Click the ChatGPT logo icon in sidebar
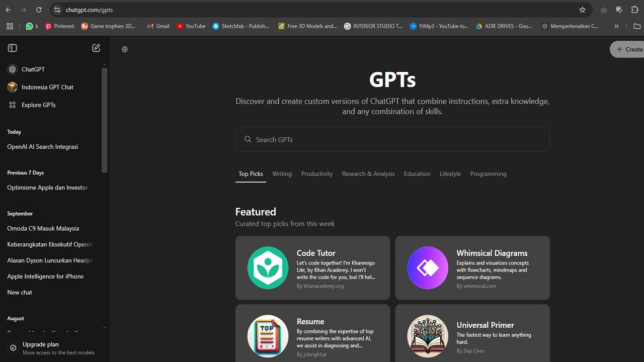 click(x=13, y=69)
